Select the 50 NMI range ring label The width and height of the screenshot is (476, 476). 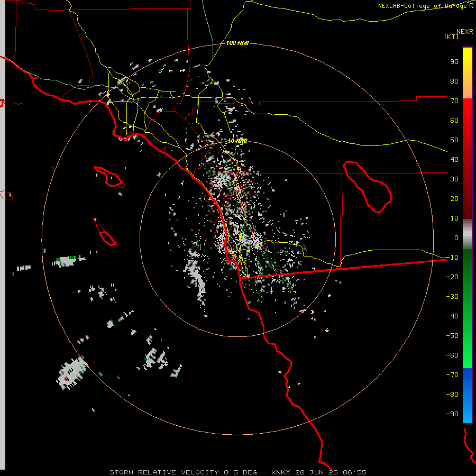pyautogui.click(x=237, y=141)
